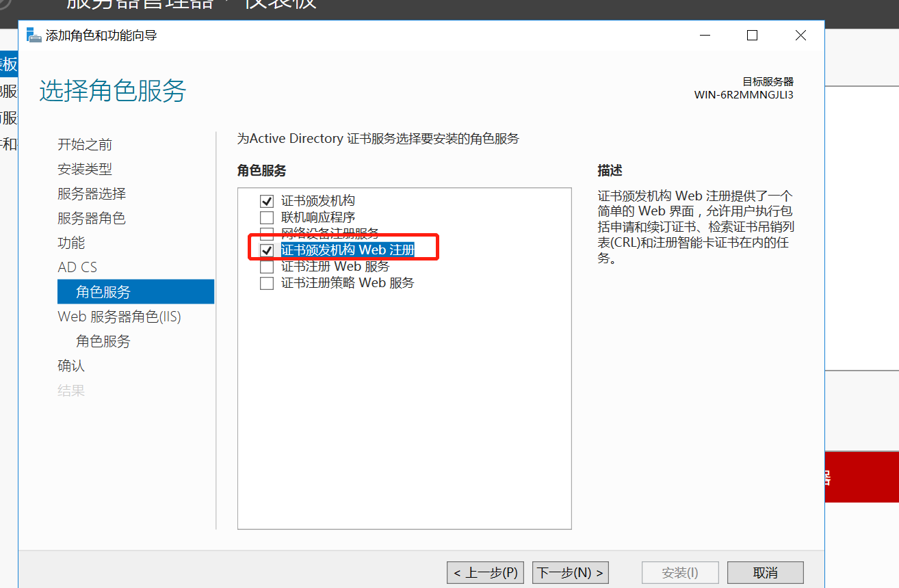The image size is (899, 588).
Task: Uncheck 证书颁发机构 Web 注册 checkbox
Action: tap(267, 251)
